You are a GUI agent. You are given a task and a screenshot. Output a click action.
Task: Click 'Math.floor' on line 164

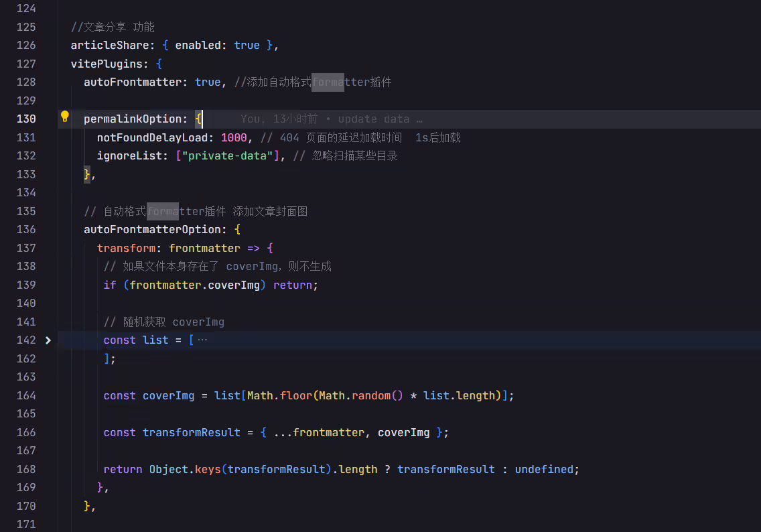click(279, 395)
